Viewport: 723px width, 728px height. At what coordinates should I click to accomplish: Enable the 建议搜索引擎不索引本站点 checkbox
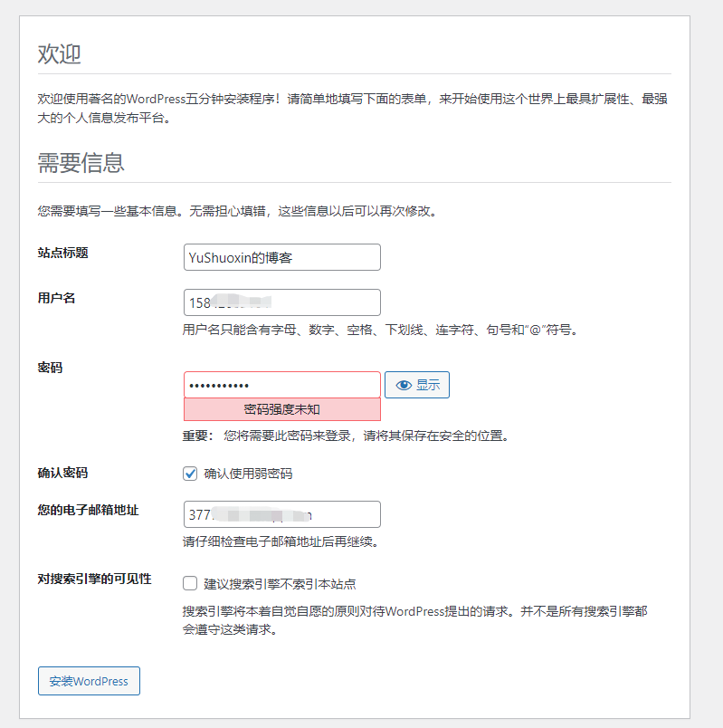(190, 583)
